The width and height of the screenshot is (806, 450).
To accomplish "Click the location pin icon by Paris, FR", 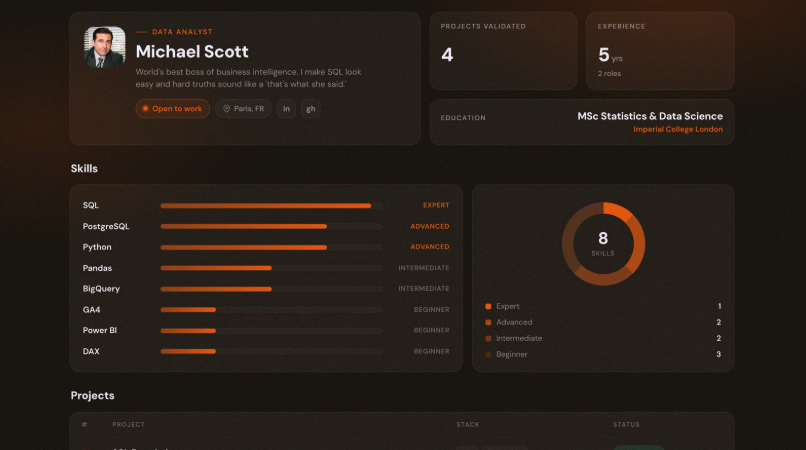I will click(x=226, y=109).
